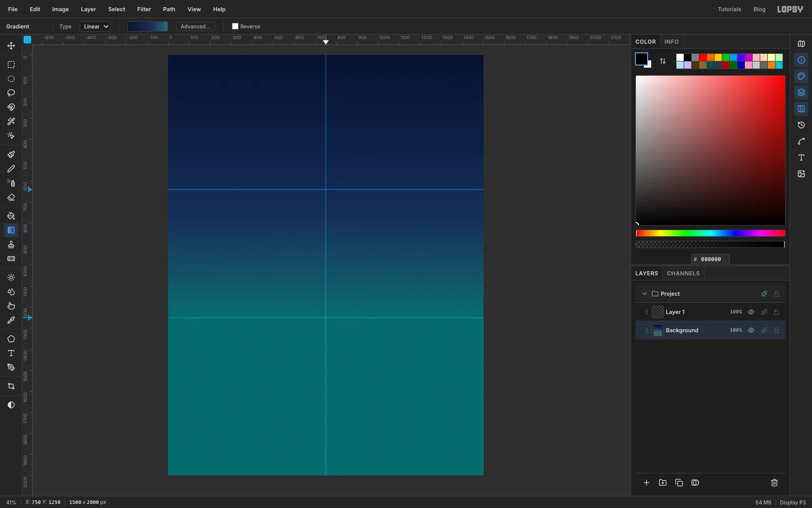Viewport: 812px width, 508px height.
Task: Click the Advanced... gradient button
Action: tap(195, 26)
